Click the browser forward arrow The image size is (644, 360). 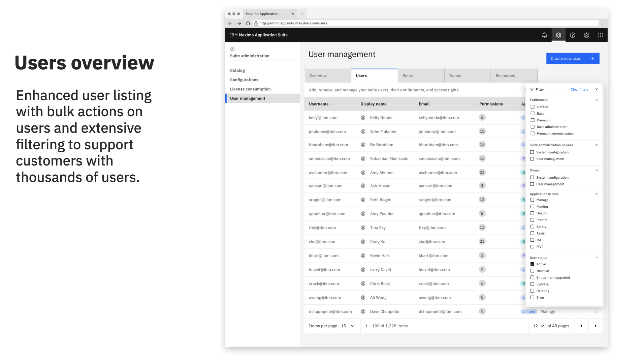tap(239, 23)
